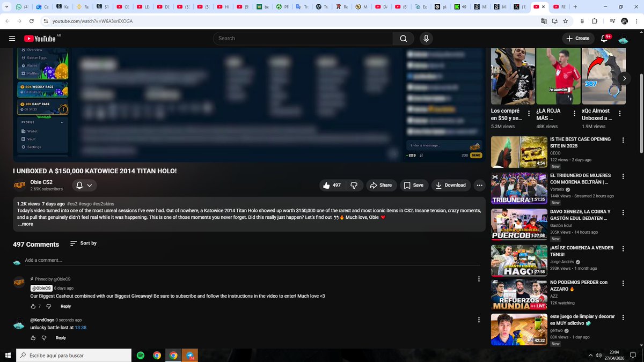The height and width of the screenshot is (362, 644).
Task: Open menu for Best Case Opening Site video
Action: (x=623, y=141)
